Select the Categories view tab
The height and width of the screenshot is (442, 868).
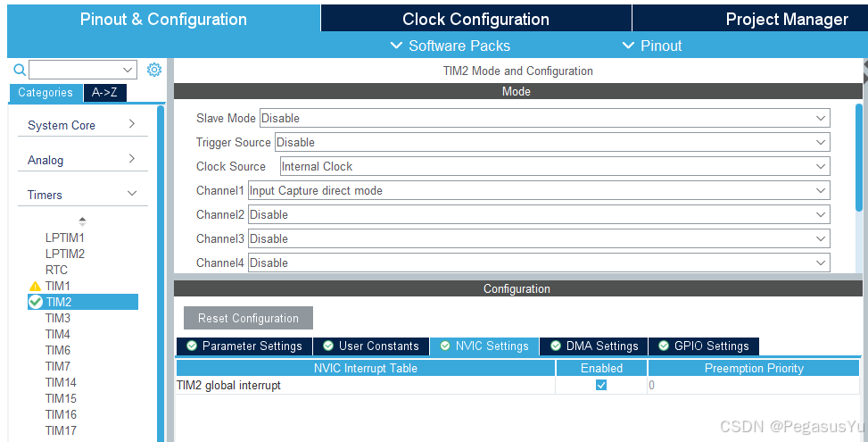[45, 93]
